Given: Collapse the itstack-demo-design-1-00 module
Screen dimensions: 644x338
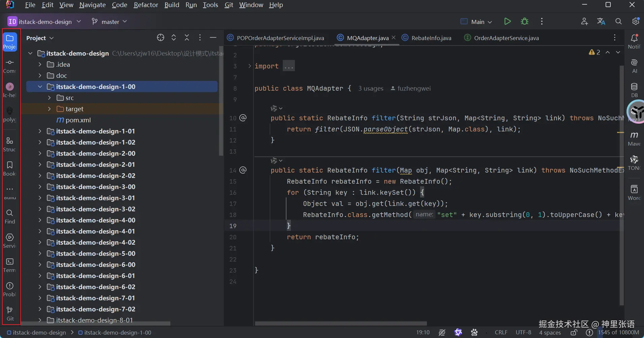Looking at the screenshot, I should (x=40, y=87).
